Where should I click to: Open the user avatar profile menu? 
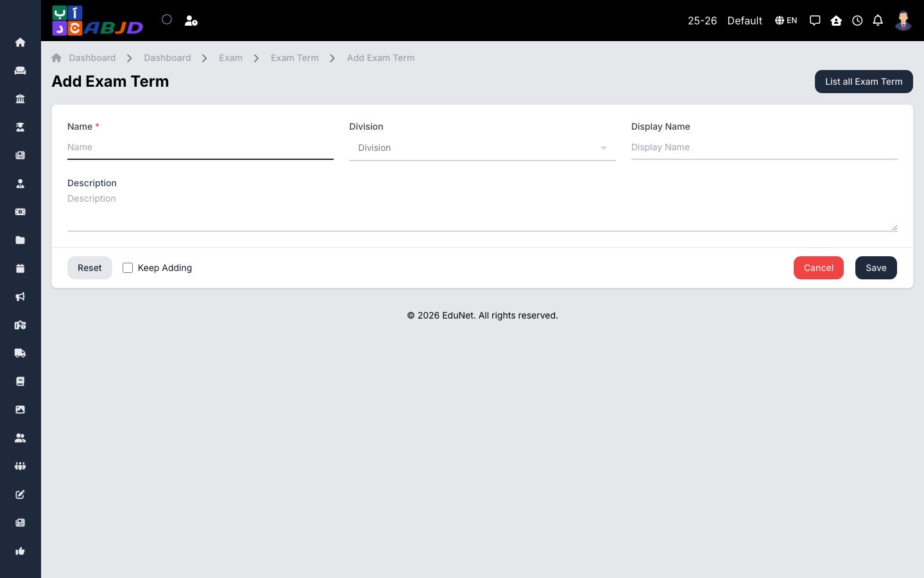(903, 21)
